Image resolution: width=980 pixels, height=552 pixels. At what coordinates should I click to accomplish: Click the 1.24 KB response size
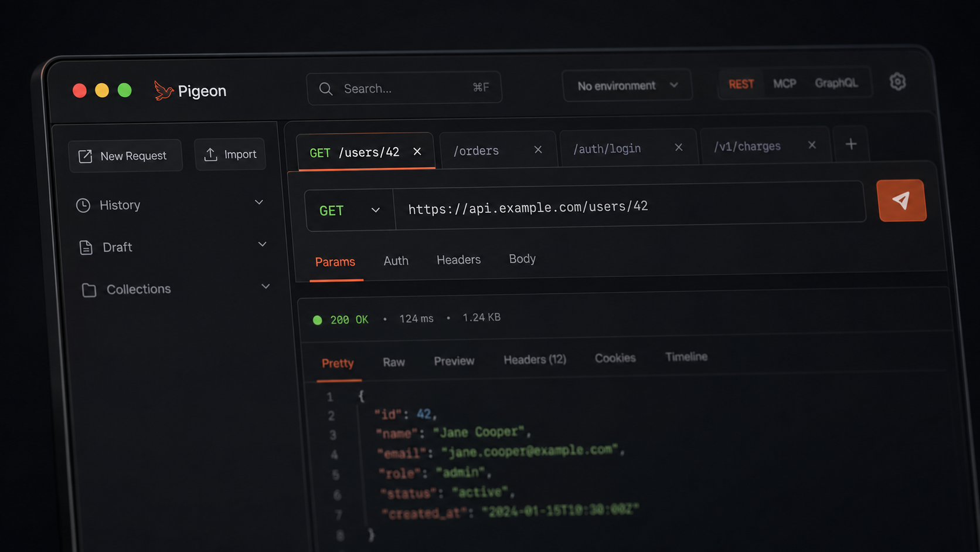click(x=482, y=317)
